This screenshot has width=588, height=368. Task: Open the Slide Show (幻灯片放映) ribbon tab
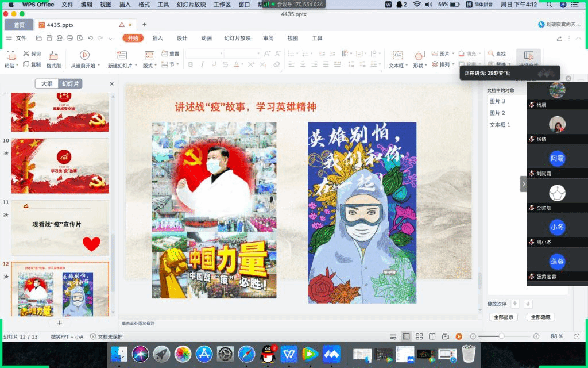(237, 38)
